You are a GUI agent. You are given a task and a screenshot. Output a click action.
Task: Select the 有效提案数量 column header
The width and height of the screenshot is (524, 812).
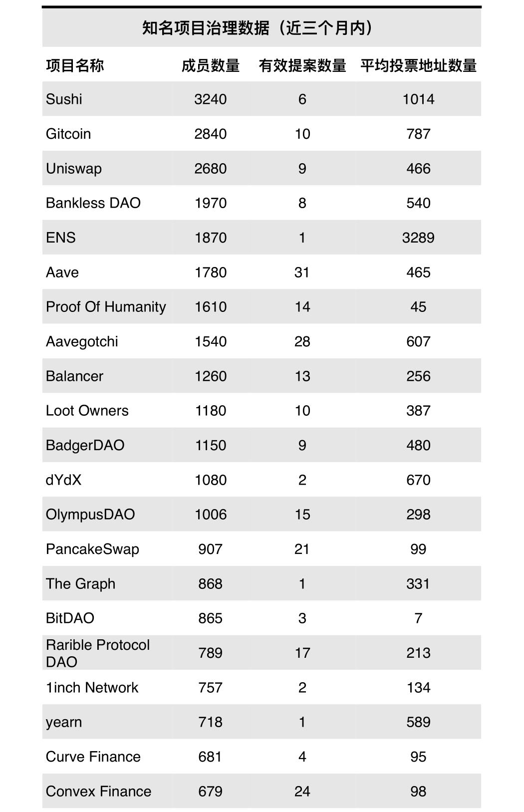click(x=302, y=65)
